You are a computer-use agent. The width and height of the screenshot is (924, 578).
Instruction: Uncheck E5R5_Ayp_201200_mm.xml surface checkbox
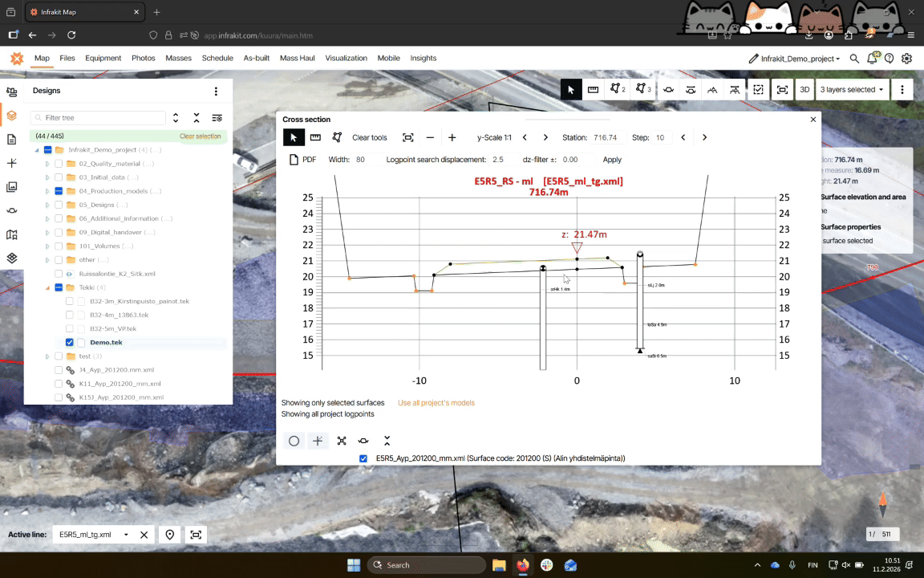point(363,458)
